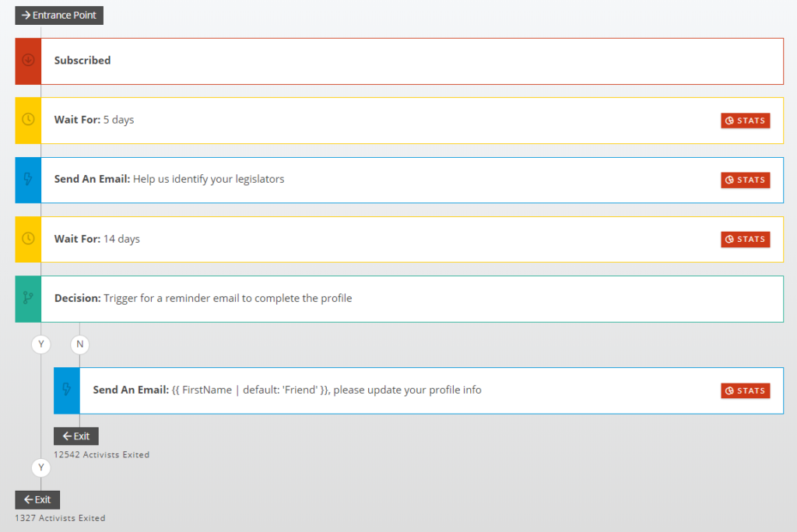The height and width of the screenshot is (532, 797).
Task: Select the N branch node under Decision
Action: pos(79,343)
